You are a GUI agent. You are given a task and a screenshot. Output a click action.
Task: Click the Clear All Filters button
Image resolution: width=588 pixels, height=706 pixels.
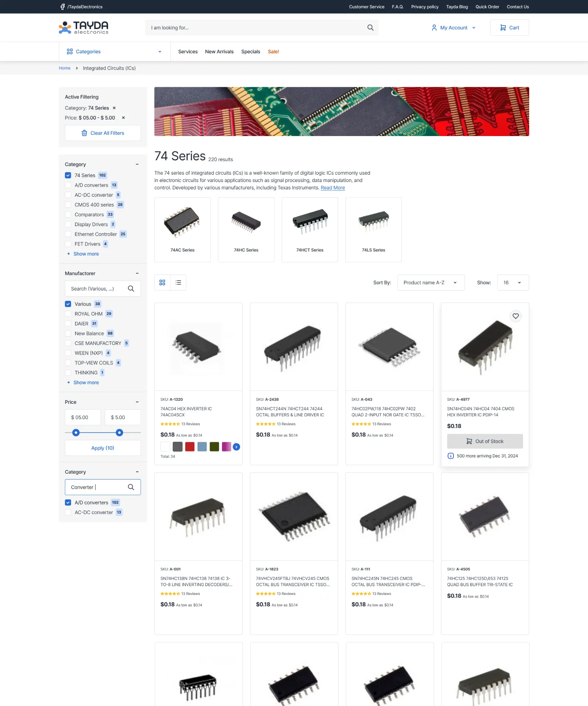(103, 133)
